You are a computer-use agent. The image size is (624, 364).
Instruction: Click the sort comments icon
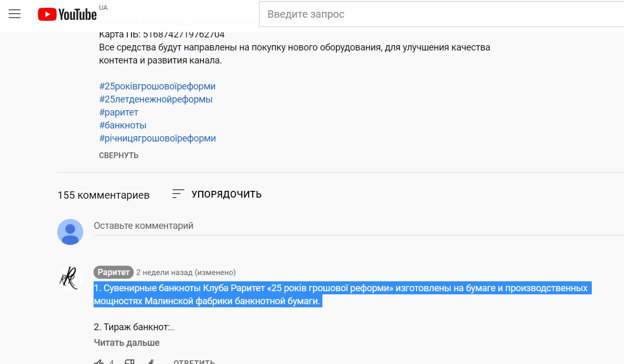[x=178, y=194]
